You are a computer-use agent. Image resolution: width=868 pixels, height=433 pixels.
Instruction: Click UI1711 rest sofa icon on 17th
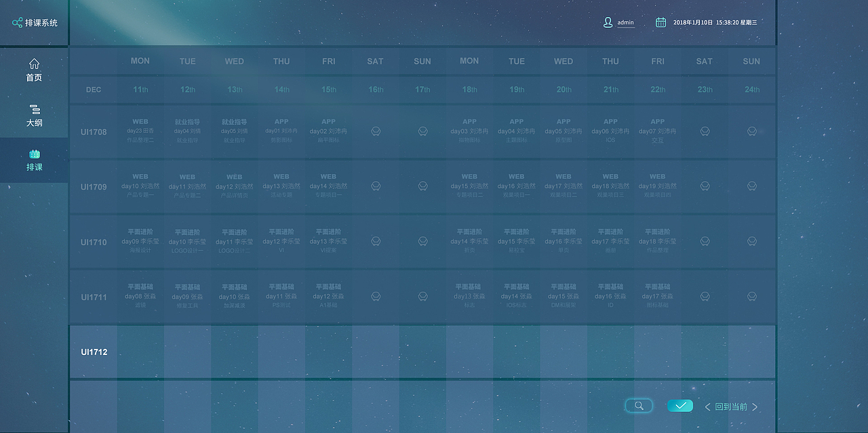tap(422, 297)
